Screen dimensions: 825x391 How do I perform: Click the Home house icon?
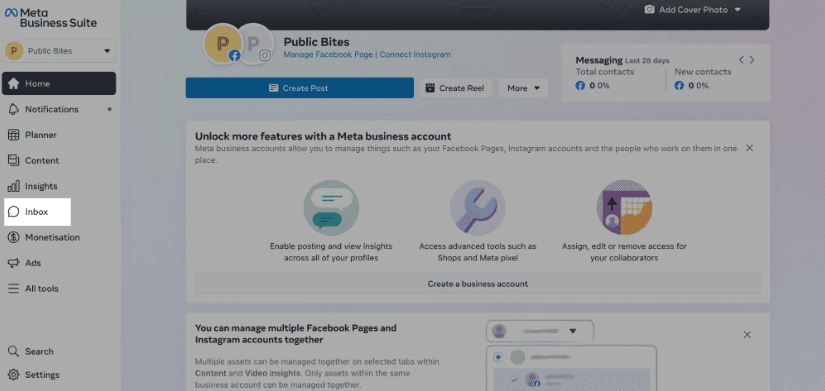(x=14, y=84)
